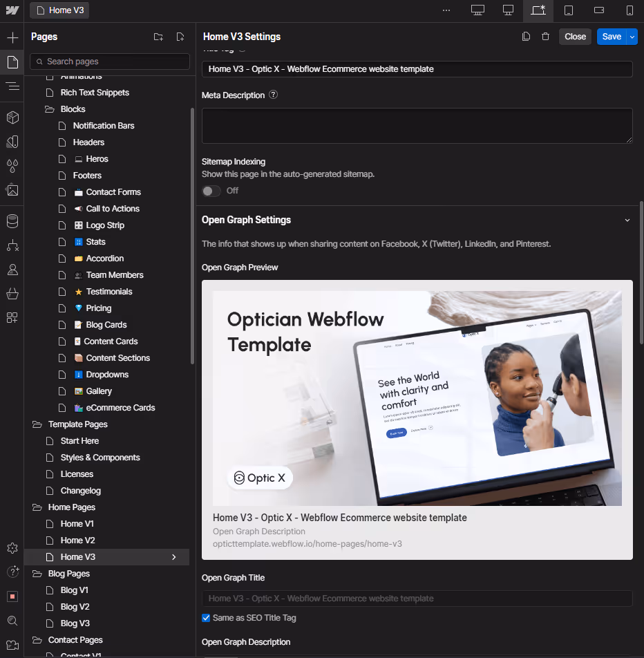644x658 pixels.
Task: Open the help menu with the question mark
Action: (x=12, y=572)
